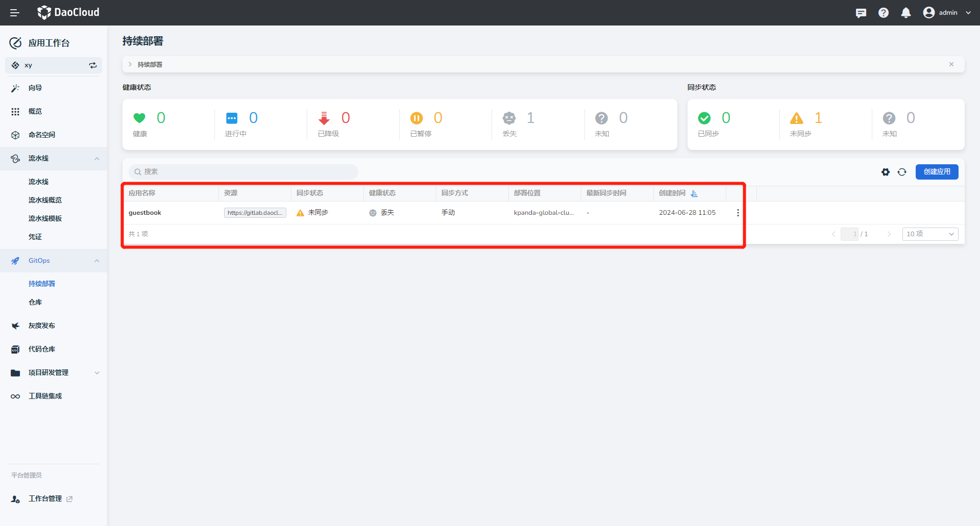Collapse the 流水线 menu section

97,159
